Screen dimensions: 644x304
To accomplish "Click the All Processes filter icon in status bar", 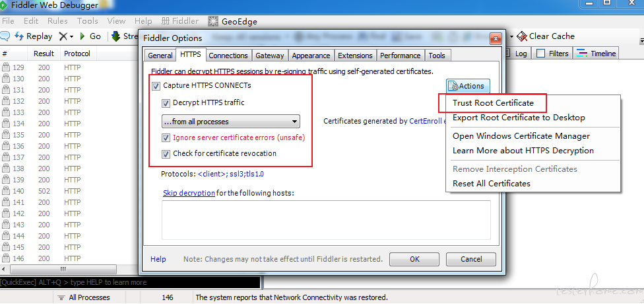I will (x=61, y=297).
